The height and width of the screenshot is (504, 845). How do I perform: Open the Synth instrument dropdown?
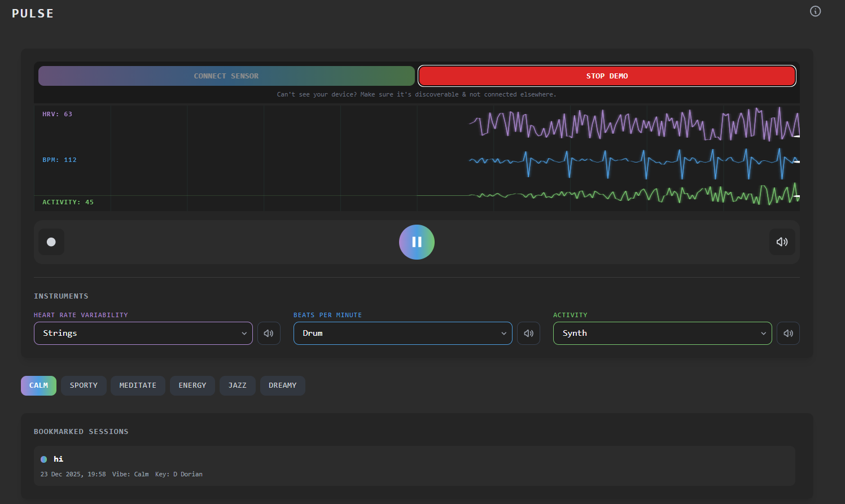click(662, 334)
